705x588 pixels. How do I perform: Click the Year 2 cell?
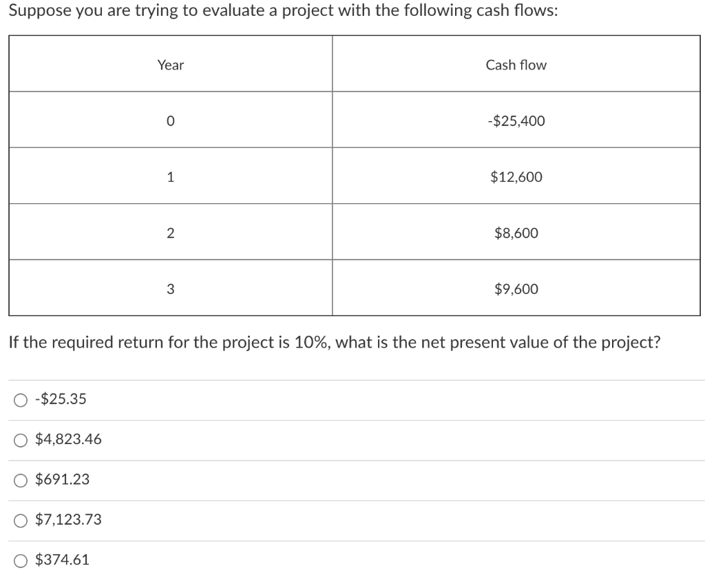(170, 233)
